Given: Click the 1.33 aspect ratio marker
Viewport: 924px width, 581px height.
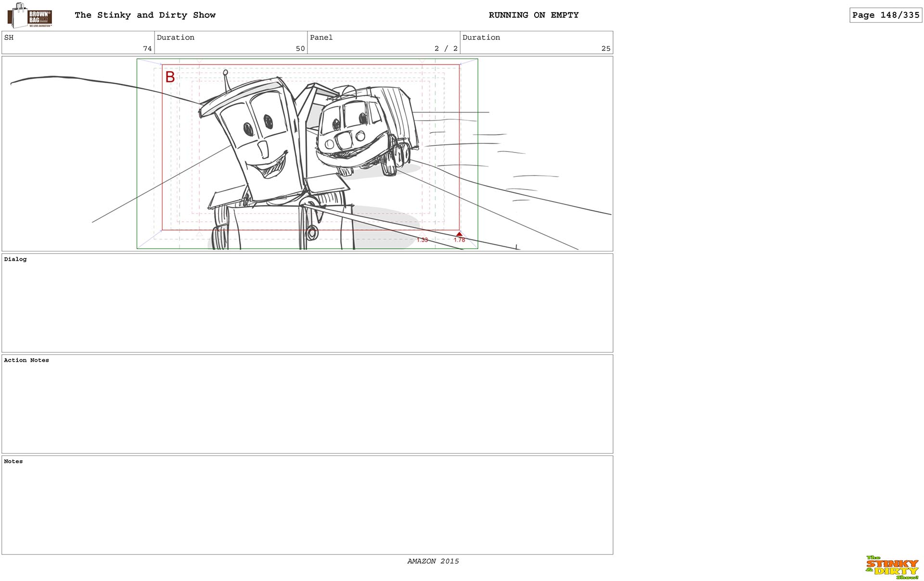Looking at the screenshot, I should click(x=422, y=240).
